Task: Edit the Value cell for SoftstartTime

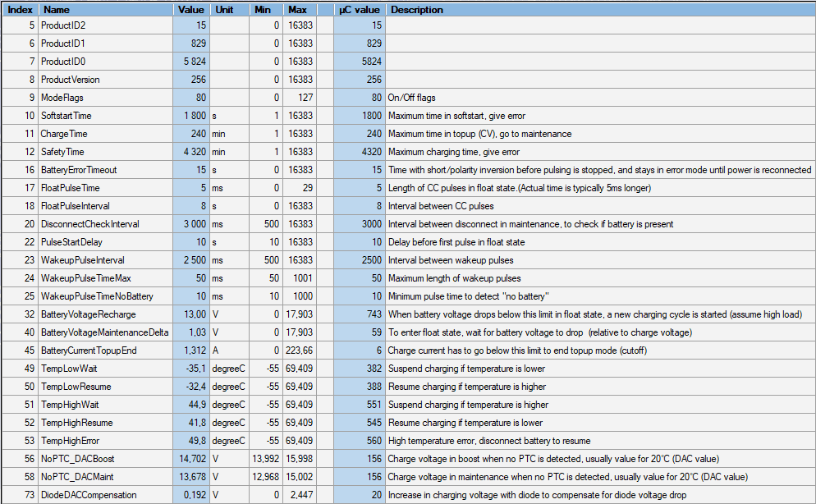Action: pos(191,116)
